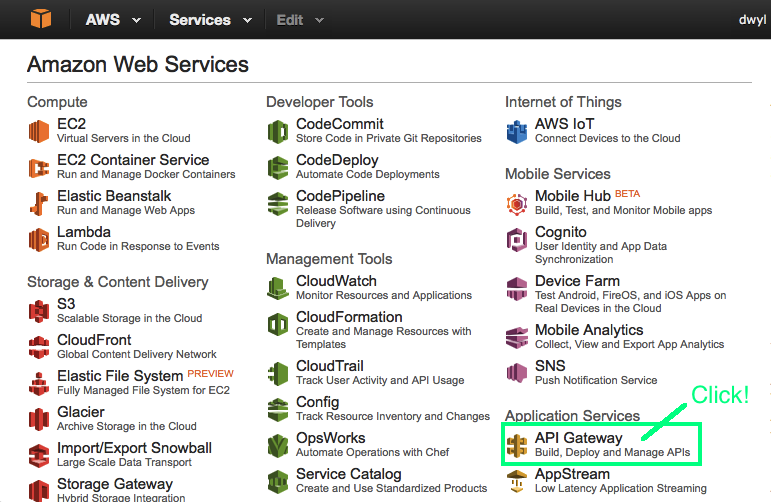Image resolution: width=771 pixels, height=502 pixels.
Task: Expand the AWS dropdown arrow
Action: pos(137,21)
